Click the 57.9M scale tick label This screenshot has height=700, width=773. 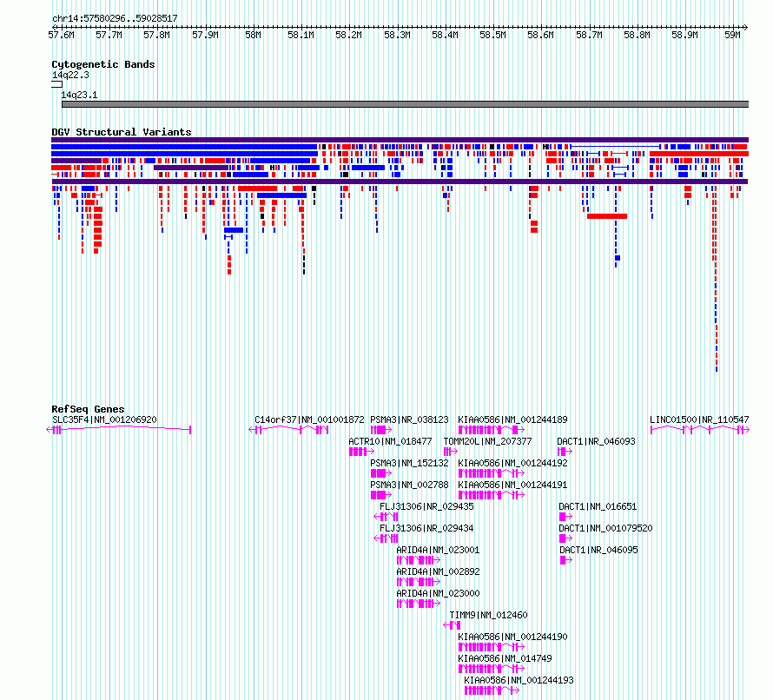[x=205, y=35]
